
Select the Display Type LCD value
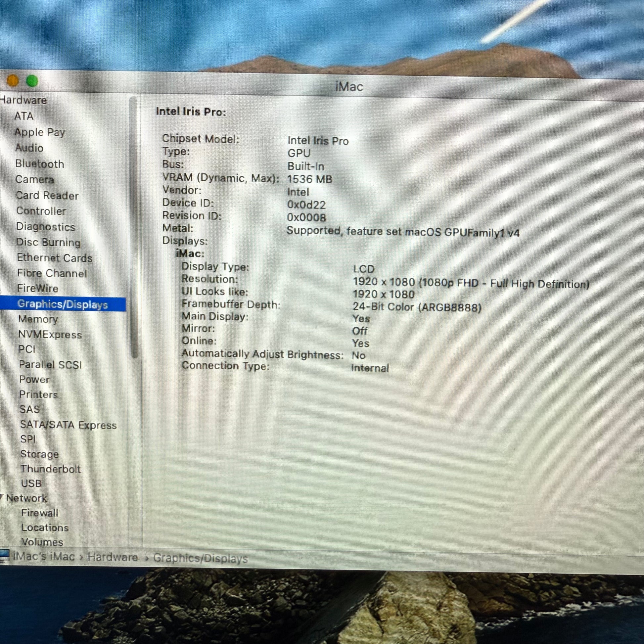pyautogui.click(x=364, y=269)
